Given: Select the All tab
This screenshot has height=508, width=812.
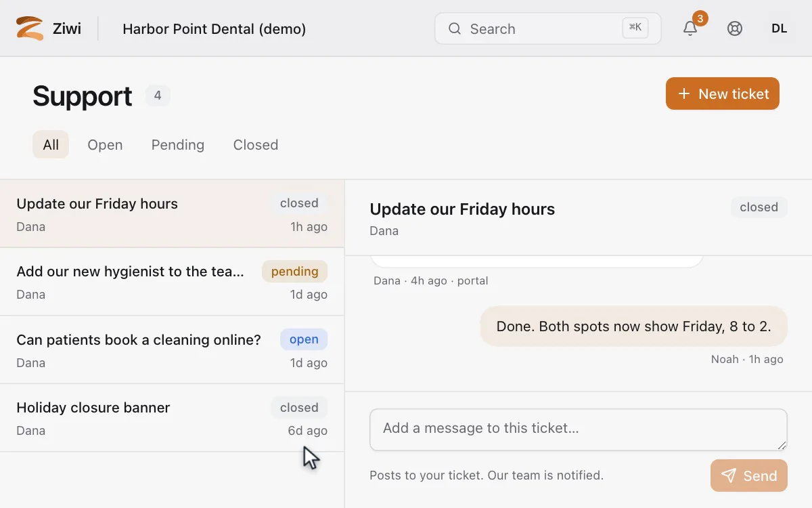Looking at the screenshot, I should pyautogui.click(x=51, y=144).
